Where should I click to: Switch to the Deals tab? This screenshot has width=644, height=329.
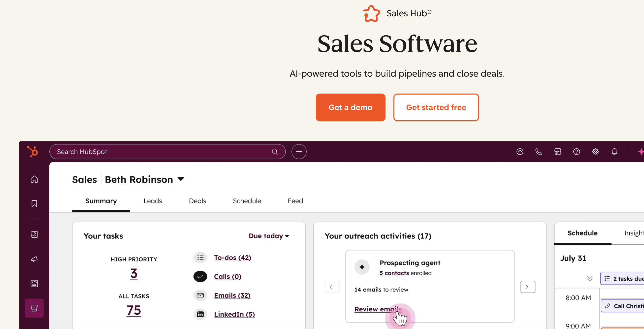pos(197,201)
